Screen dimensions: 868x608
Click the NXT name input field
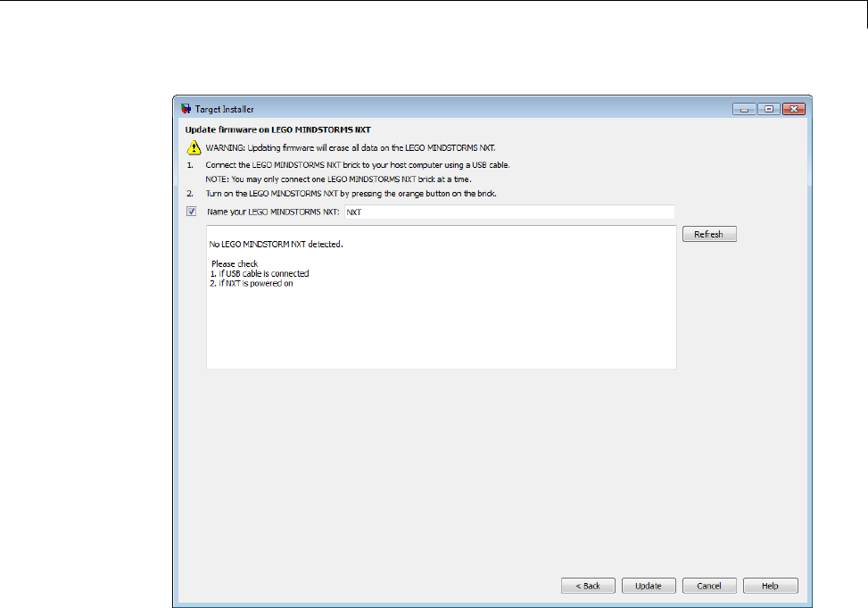pyautogui.click(x=509, y=212)
